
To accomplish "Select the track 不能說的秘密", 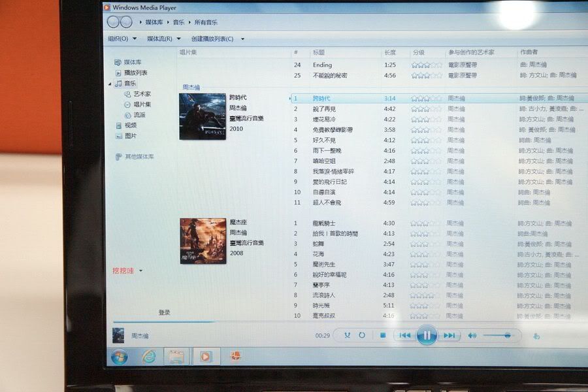I will pyautogui.click(x=330, y=75).
